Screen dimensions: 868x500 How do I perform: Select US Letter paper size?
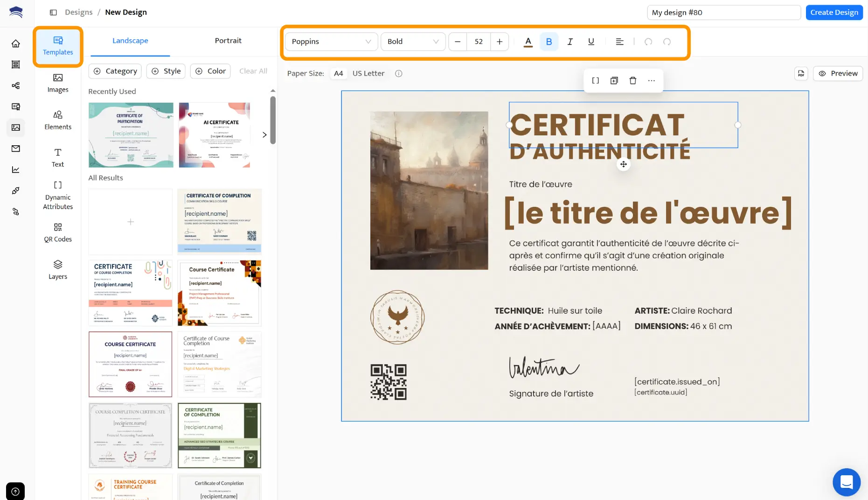[x=368, y=73]
